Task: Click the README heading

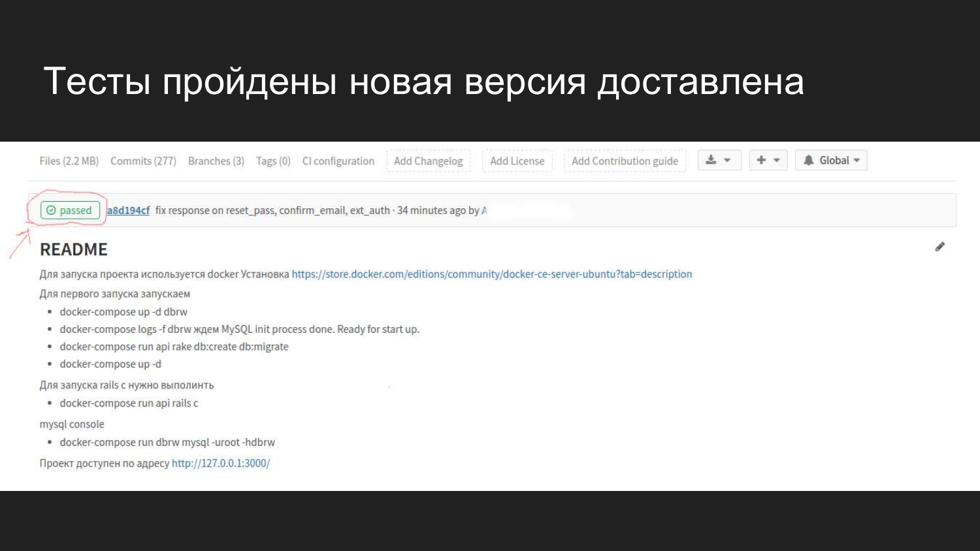Action: 74,249
